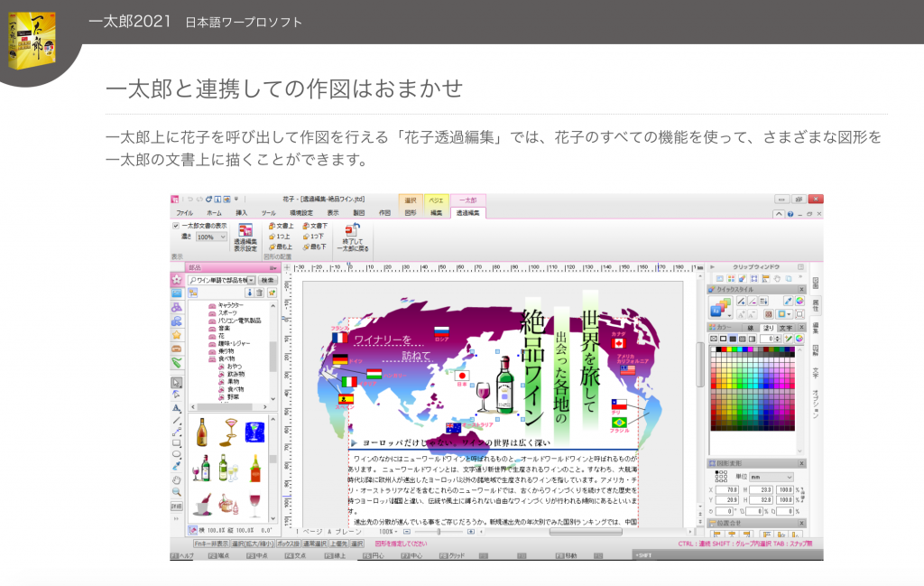Image resolution: width=924 pixels, height=586 pixels.
Task: Open the ファイル menu in Hanako
Action: pyautogui.click(x=184, y=213)
